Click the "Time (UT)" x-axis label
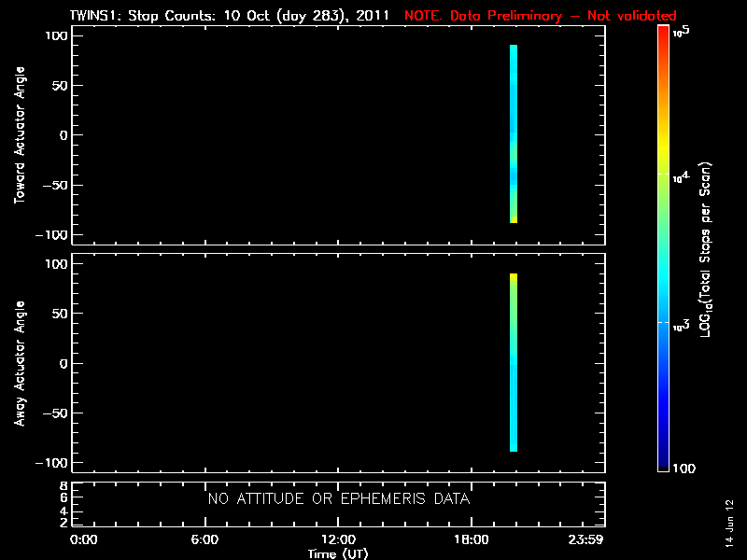The width and height of the screenshot is (747, 560). pos(338,553)
